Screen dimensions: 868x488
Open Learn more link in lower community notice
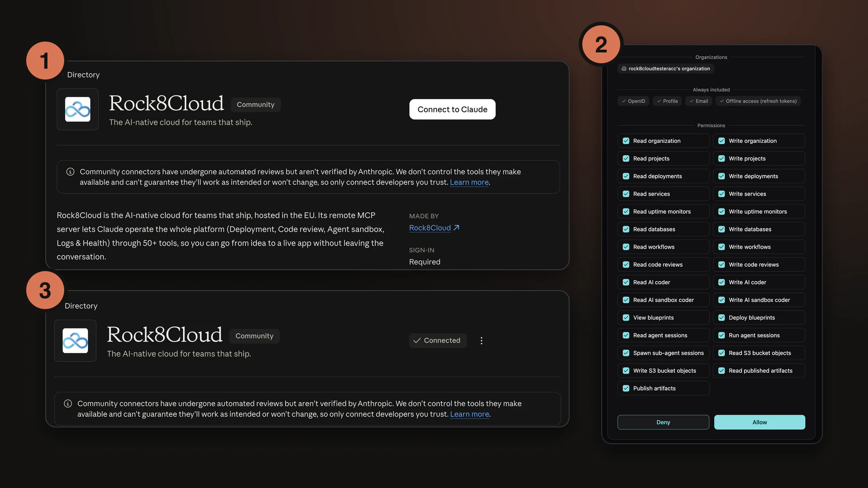[x=470, y=414]
